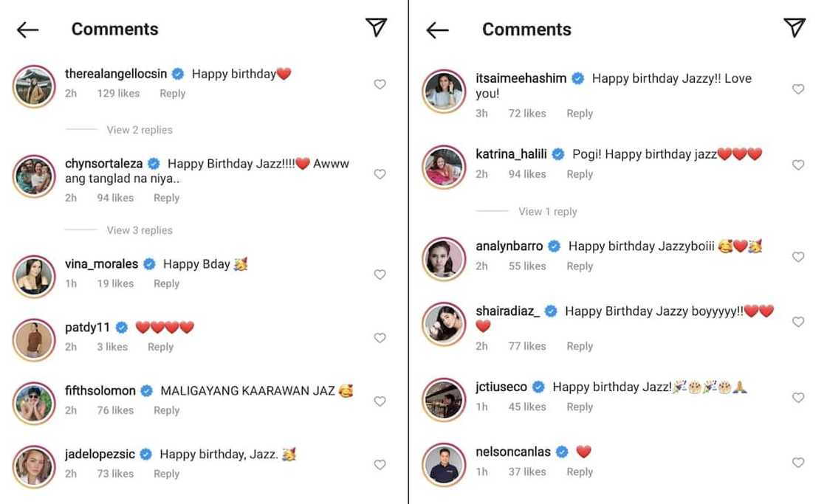827x504 pixels.
Task: Open direct share icon in left panel
Action: point(376,28)
